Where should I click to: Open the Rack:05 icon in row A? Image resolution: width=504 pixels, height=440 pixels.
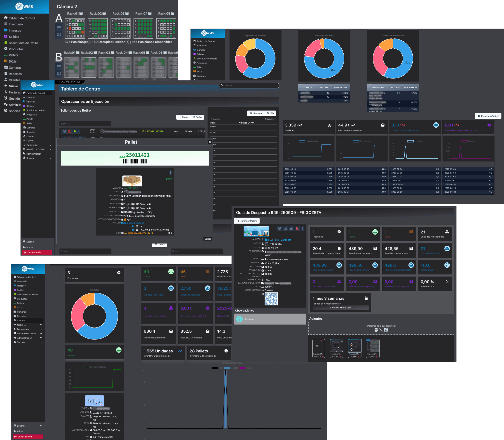click(173, 14)
